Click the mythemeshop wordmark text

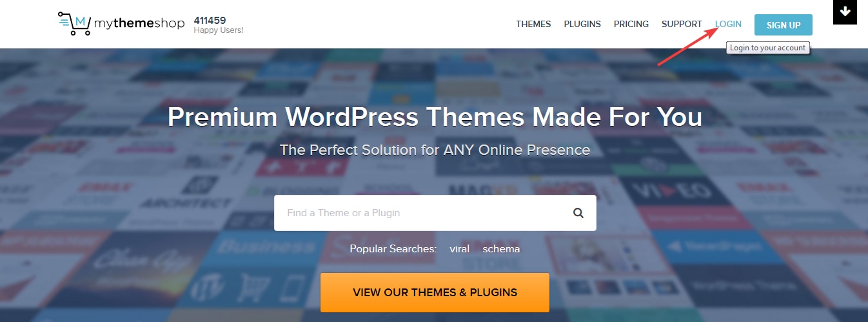139,24
